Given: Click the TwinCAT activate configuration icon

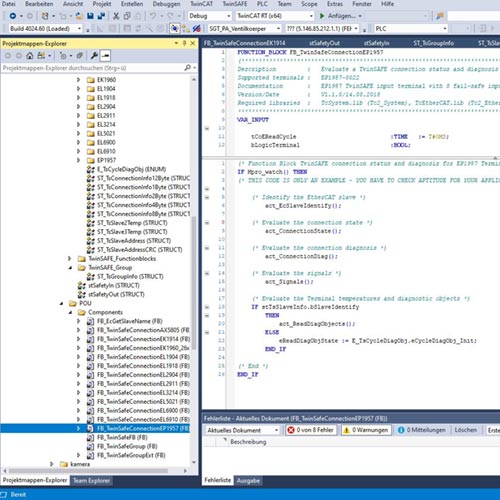Looking at the screenshot, I should pos(174,29).
